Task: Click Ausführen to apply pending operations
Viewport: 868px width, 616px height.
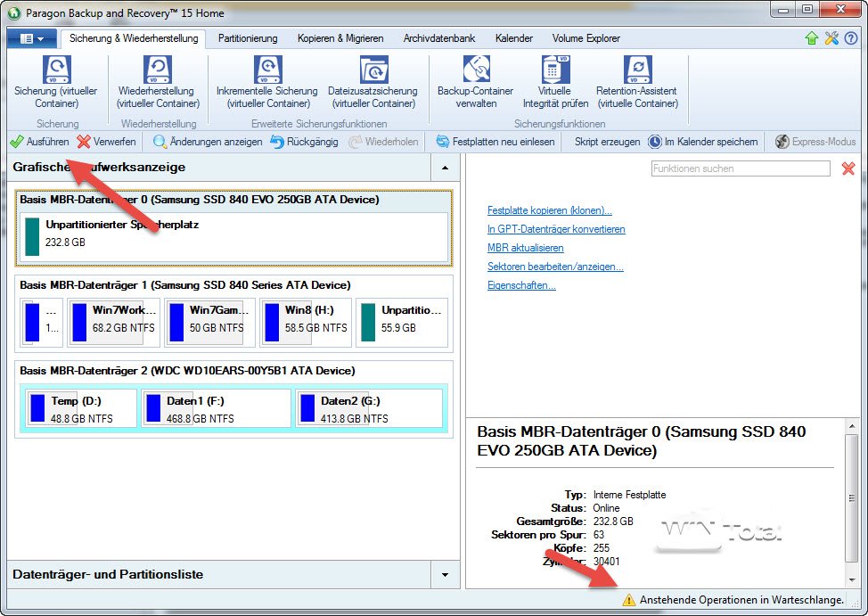Action: point(40,142)
